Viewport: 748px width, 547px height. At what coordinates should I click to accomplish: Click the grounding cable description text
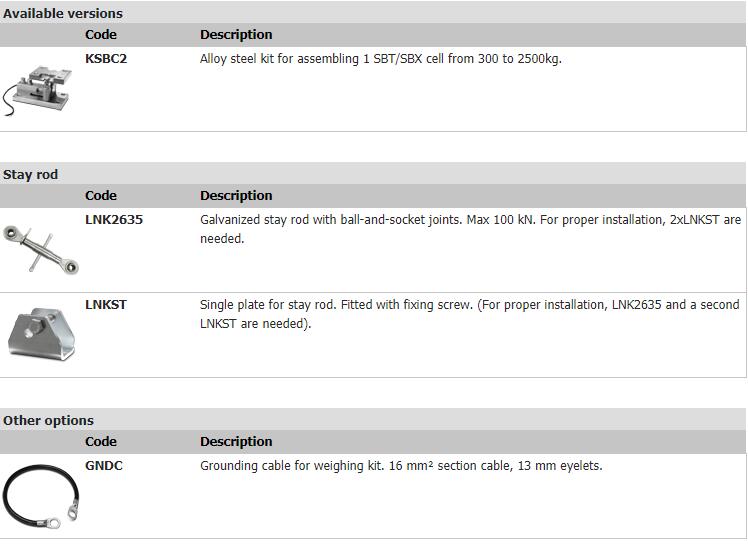(x=401, y=465)
